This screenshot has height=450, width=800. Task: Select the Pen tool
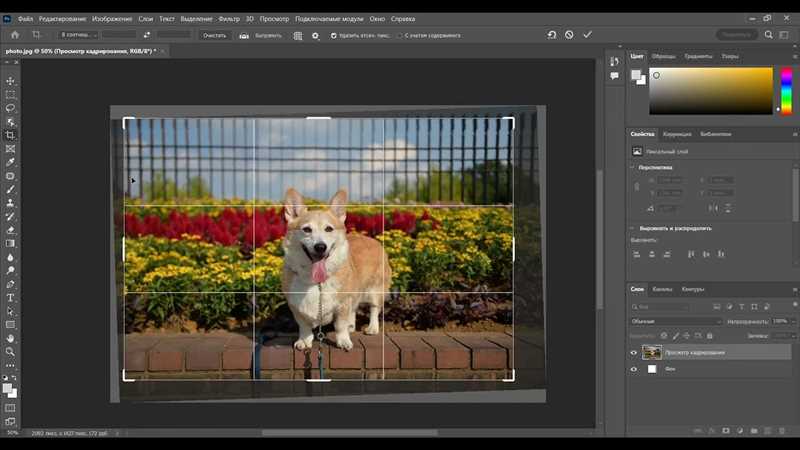[10, 284]
